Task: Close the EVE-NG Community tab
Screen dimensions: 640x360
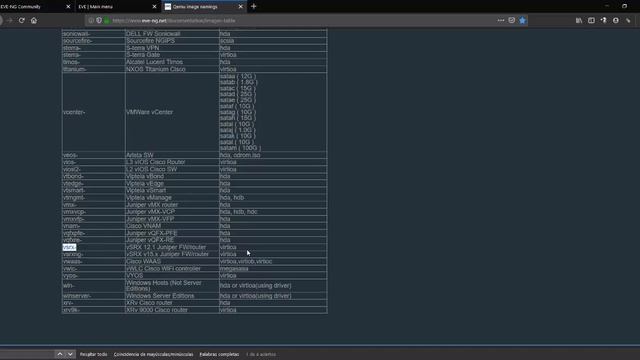Action: tap(68, 7)
